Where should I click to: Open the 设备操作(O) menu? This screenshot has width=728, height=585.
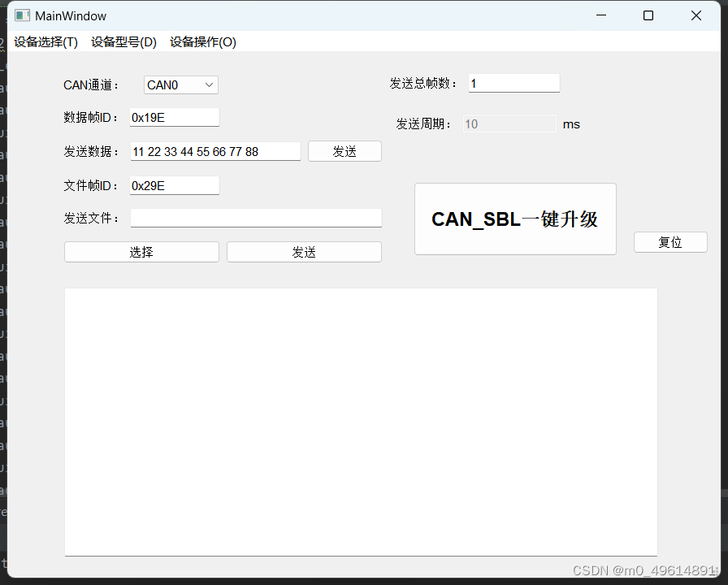coord(202,42)
